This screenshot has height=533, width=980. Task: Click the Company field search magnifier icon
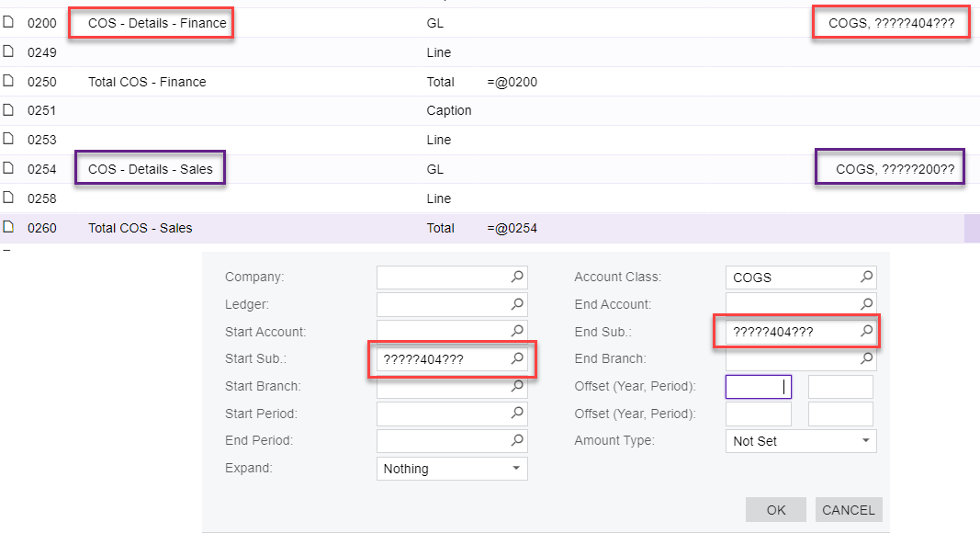point(517,277)
